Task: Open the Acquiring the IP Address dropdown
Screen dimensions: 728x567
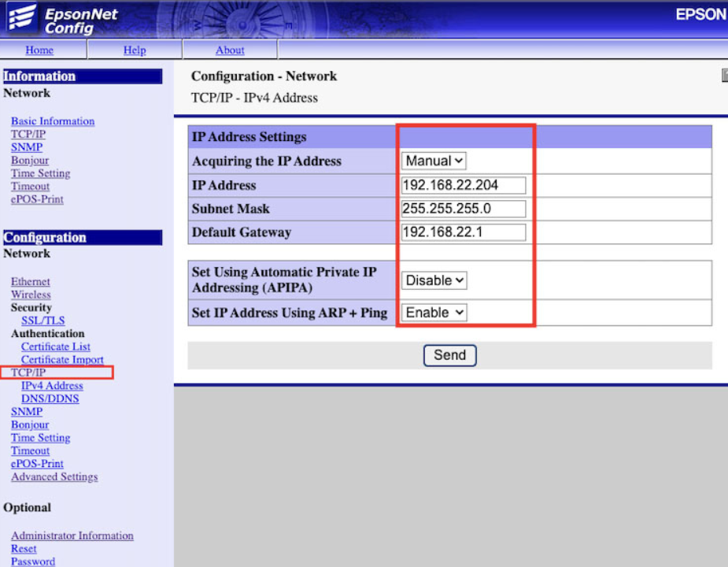Action: pyautogui.click(x=434, y=161)
